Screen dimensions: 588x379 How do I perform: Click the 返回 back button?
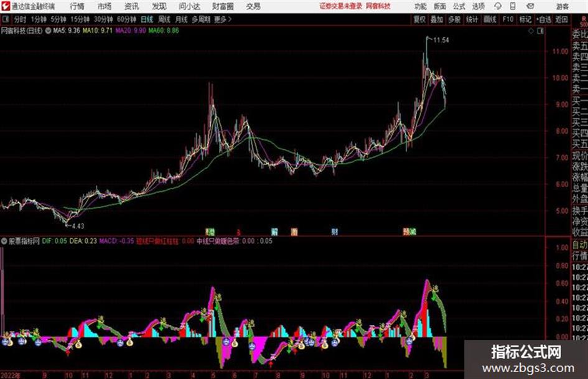pos(561,19)
